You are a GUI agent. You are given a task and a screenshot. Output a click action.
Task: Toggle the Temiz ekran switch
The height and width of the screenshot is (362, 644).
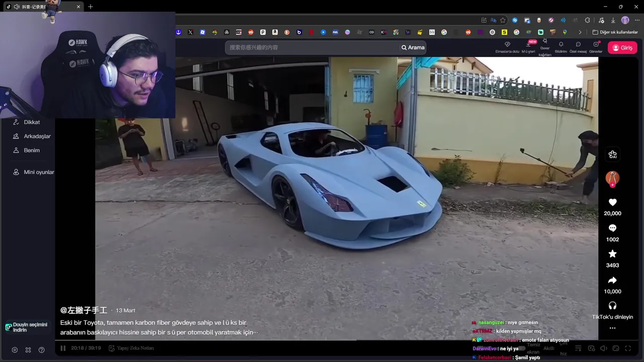(521, 348)
